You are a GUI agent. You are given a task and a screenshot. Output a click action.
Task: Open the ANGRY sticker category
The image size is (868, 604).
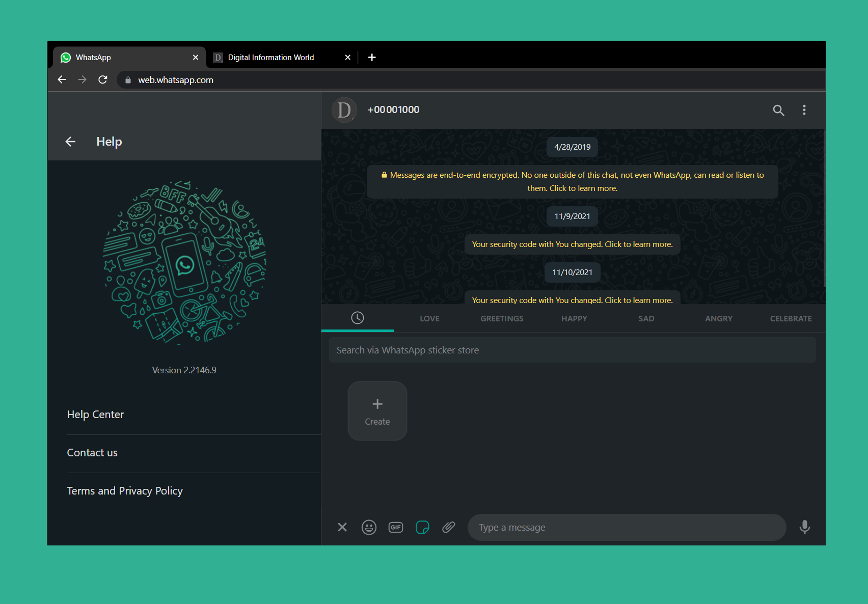(x=719, y=318)
